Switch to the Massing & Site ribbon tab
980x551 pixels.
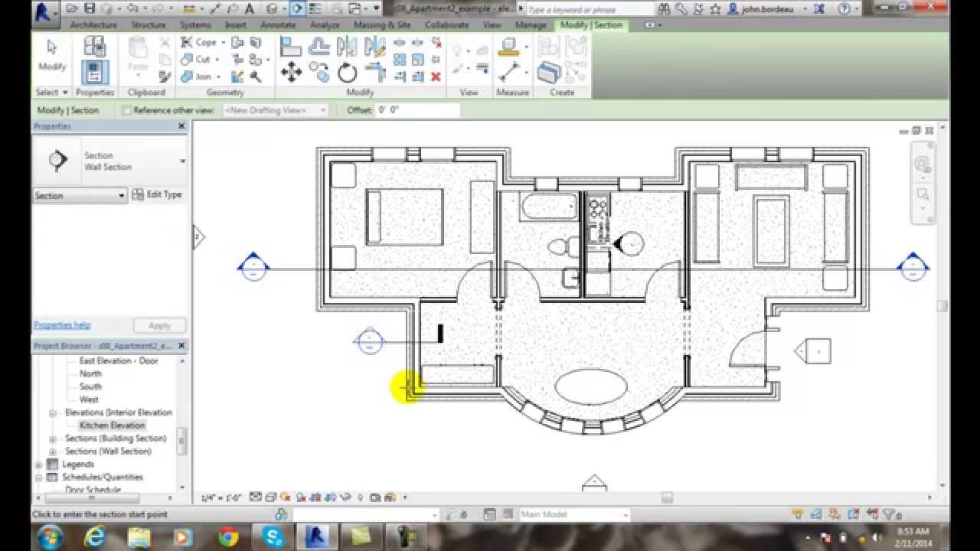click(x=382, y=25)
